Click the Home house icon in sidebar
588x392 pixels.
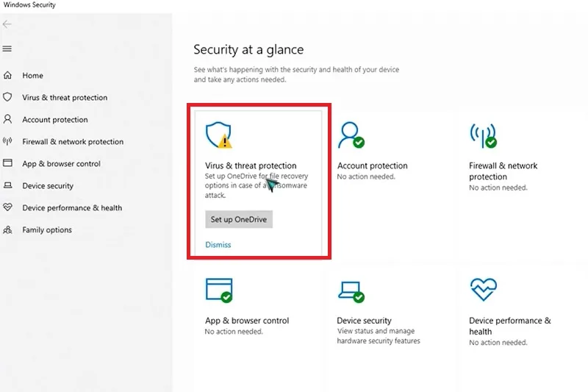click(x=7, y=76)
